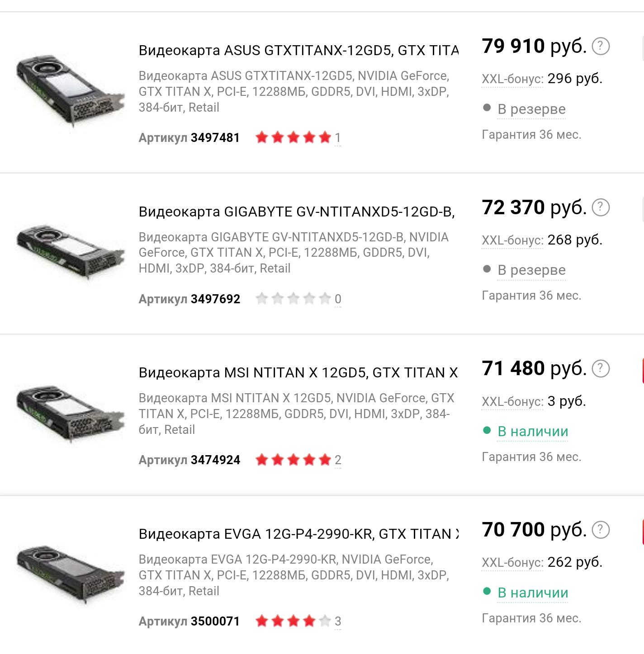Click red star rating of MSI NTITAN X
The height and width of the screenshot is (654, 644).
tap(294, 460)
